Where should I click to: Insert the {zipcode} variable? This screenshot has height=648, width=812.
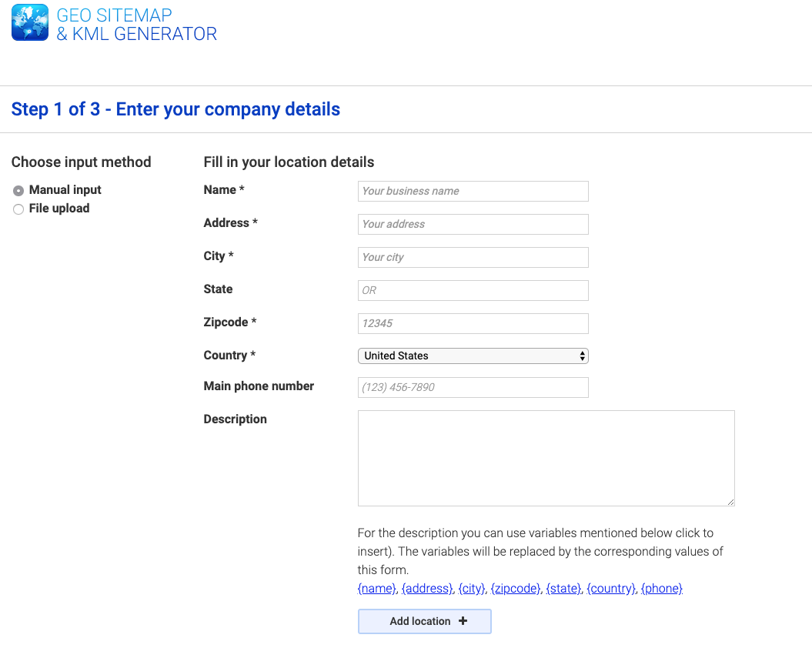pos(515,589)
